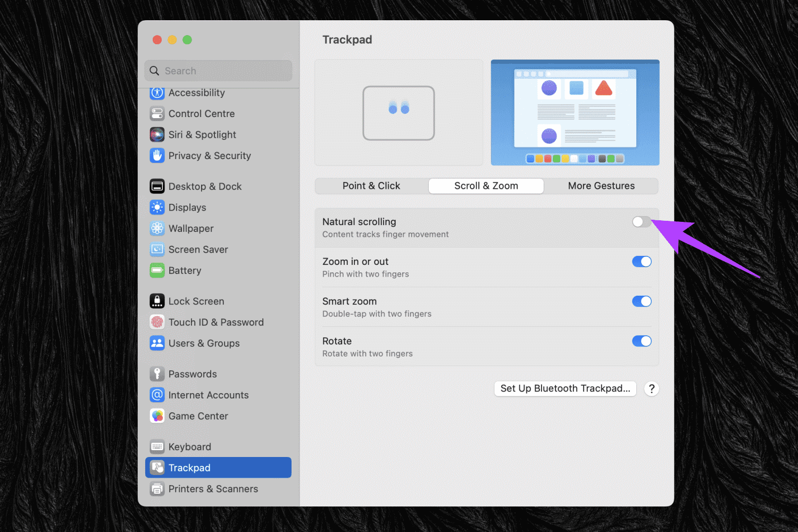Select the Desktop & Dock icon

tap(157, 187)
